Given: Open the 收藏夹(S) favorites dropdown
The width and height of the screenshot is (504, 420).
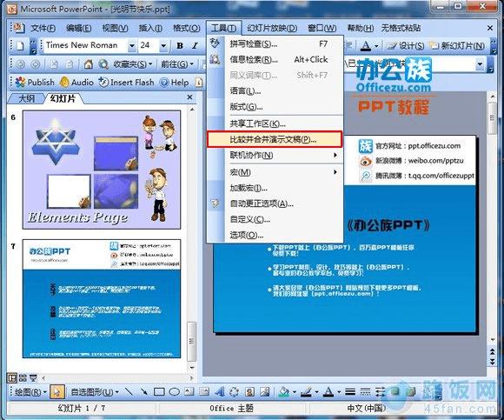Looking at the screenshot, I should point(132,64).
